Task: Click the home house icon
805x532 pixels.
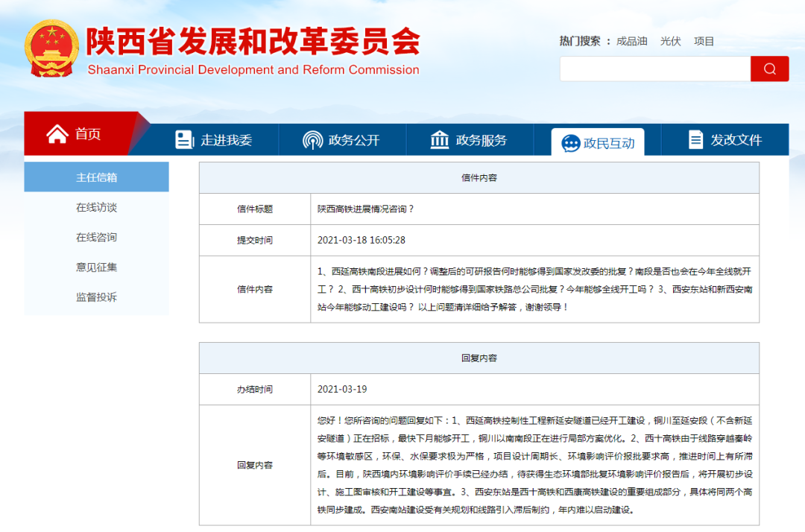Action: pos(57,134)
